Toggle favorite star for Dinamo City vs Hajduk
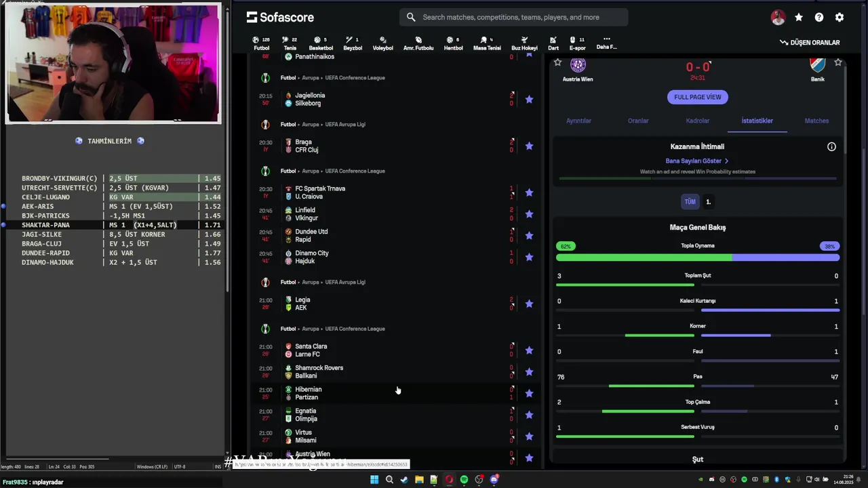Screen dimensions: 868x488 (529, 258)
